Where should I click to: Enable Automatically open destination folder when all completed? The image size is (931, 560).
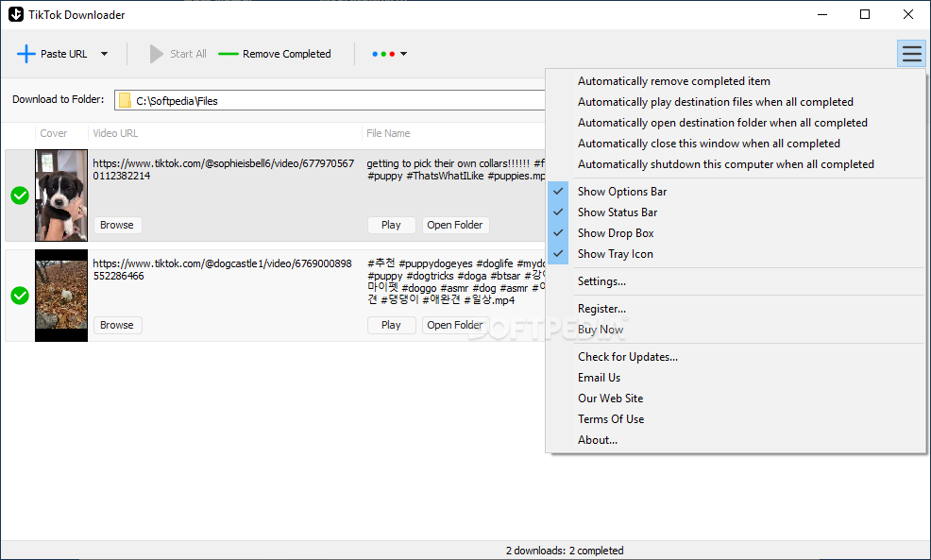(736, 123)
